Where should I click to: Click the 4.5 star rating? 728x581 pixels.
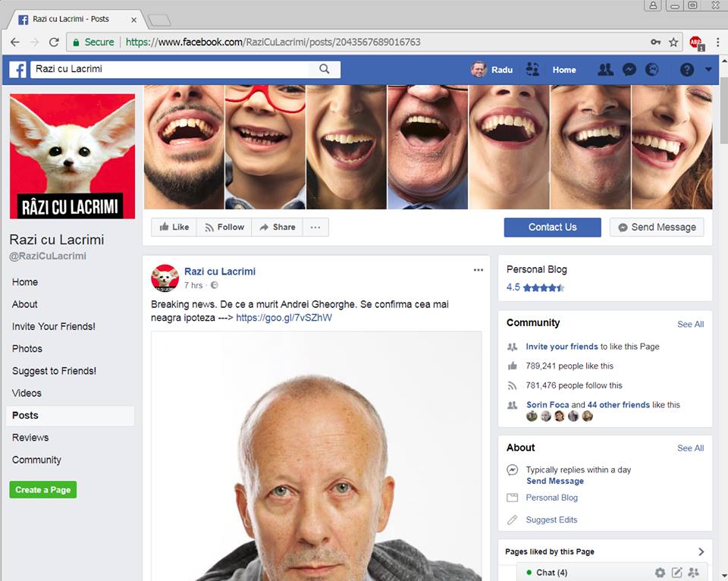(x=535, y=287)
